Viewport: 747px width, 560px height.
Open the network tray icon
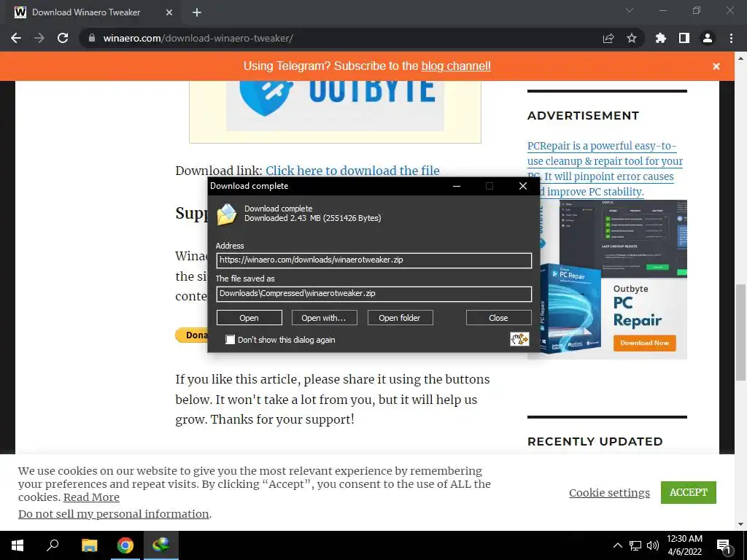pos(635,545)
